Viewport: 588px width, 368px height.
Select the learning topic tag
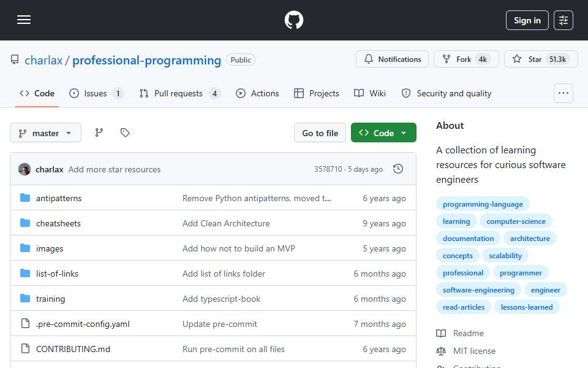[x=456, y=221]
